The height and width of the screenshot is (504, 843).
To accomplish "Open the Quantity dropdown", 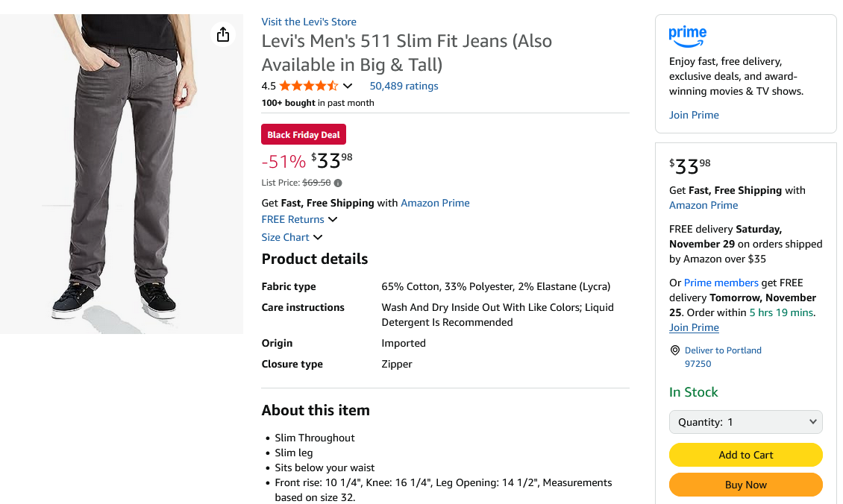I will pos(745,421).
